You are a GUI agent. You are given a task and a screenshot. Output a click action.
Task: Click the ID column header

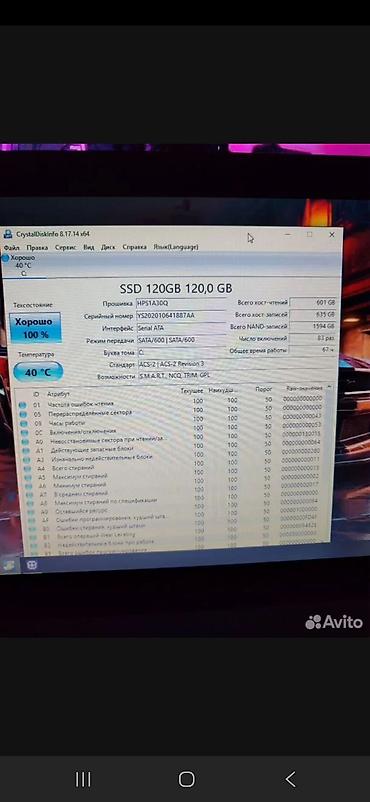click(x=36, y=394)
